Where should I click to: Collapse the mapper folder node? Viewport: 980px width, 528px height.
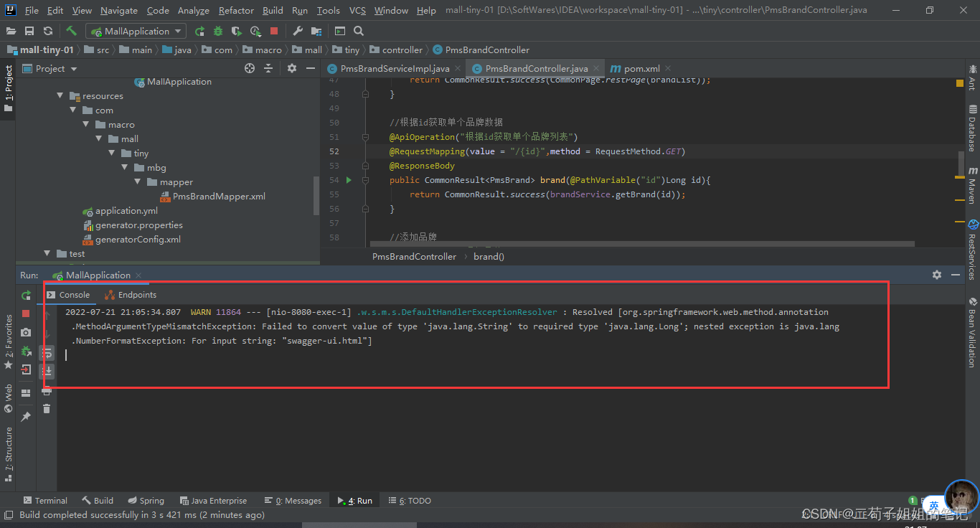point(138,181)
